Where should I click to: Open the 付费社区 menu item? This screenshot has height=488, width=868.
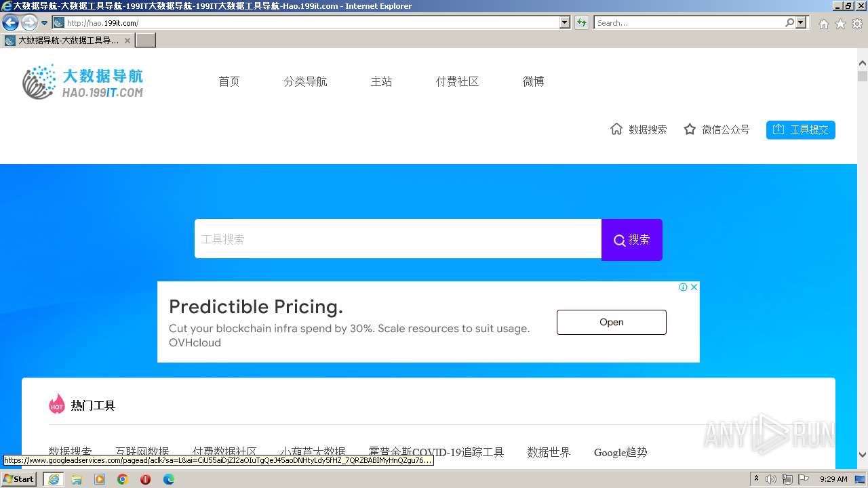point(457,81)
